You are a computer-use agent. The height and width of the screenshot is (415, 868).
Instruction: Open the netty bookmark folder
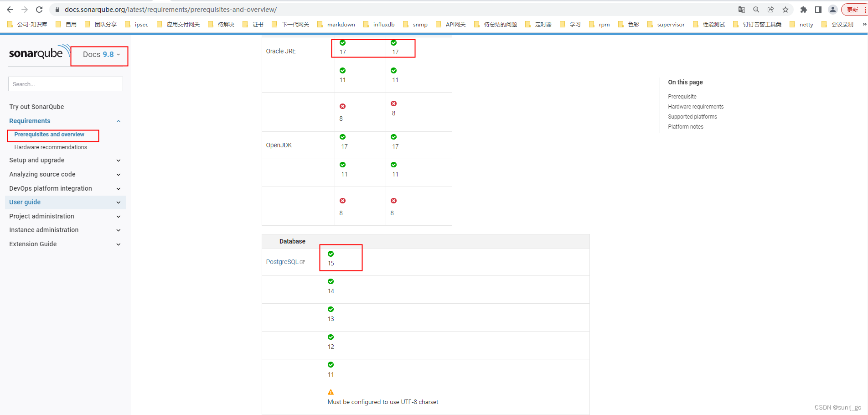[801, 25]
